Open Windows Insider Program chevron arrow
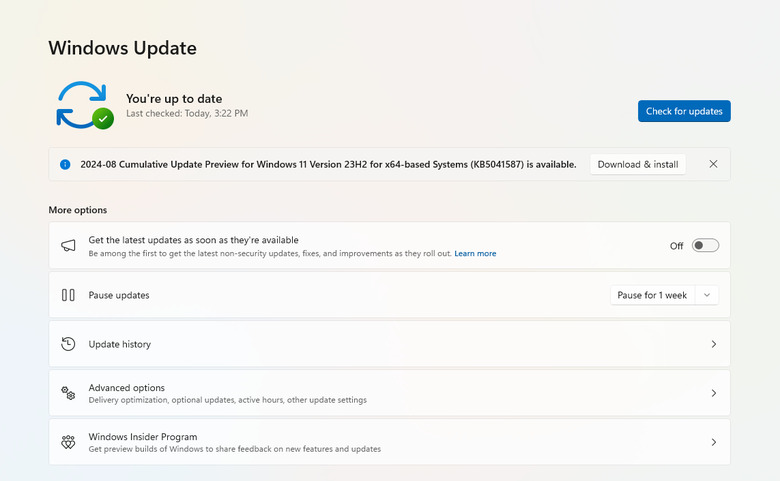The image size is (780, 481). (713, 442)
